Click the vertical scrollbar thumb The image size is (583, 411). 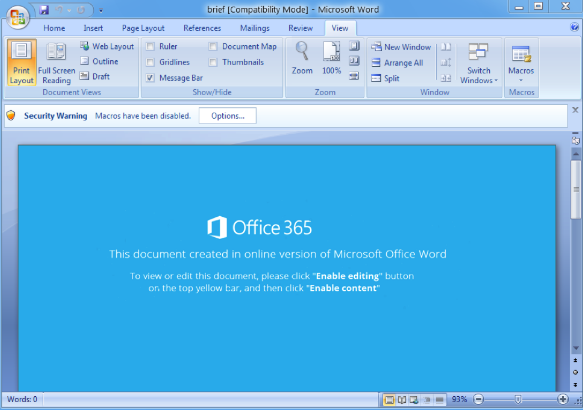point(576,190)
